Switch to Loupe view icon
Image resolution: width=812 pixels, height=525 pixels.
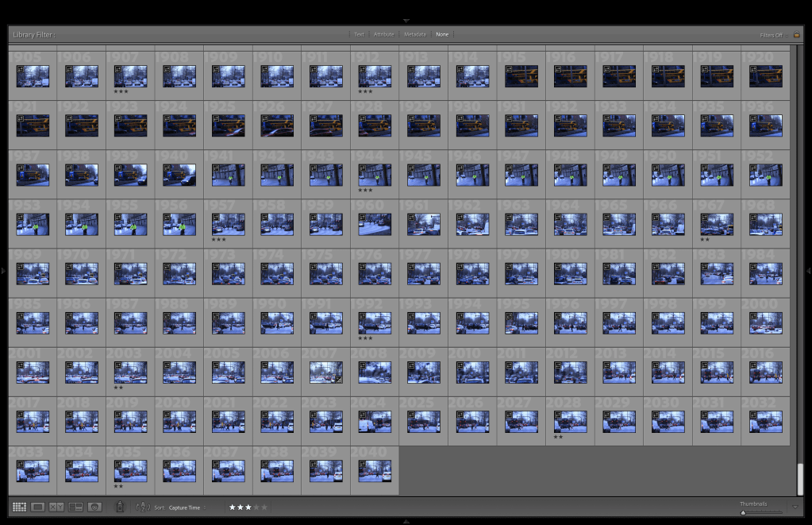point(37,507)
